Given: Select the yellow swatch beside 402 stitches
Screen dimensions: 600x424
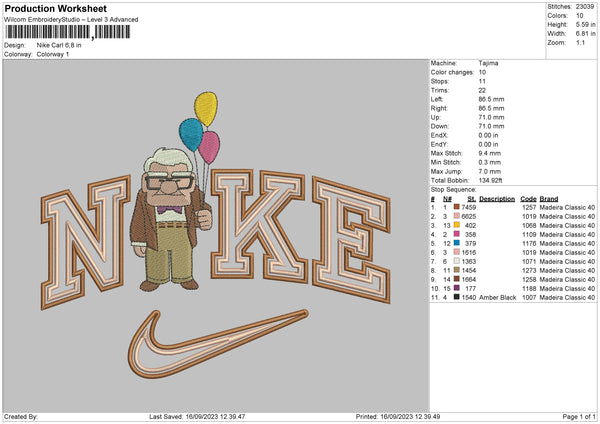Looking at the screenshot, I should coord(456,225).
